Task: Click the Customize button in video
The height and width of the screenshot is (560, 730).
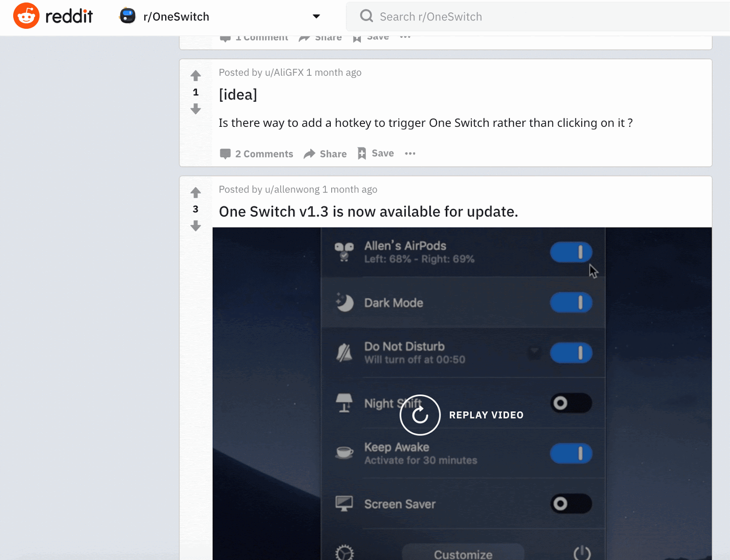Action: (463, 553)
